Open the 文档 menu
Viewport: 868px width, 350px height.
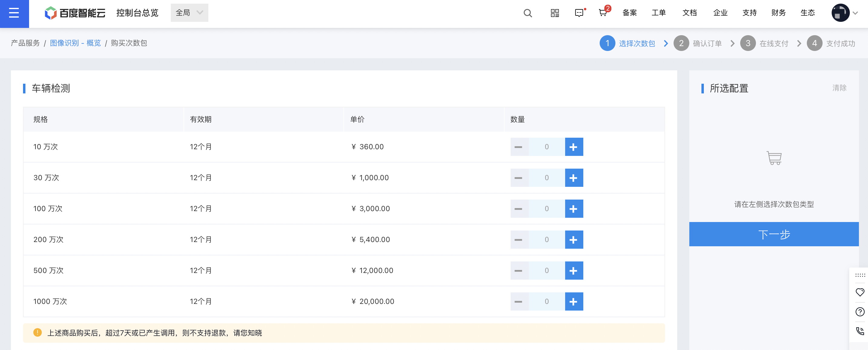pyautogui.click(x=689, y=13)
